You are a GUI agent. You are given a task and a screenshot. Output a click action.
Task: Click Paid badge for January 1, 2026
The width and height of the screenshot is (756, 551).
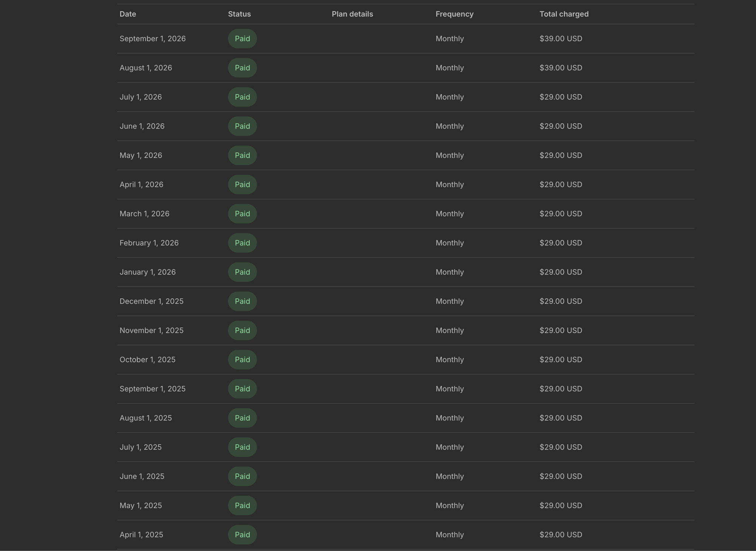(x=242, y=272)
